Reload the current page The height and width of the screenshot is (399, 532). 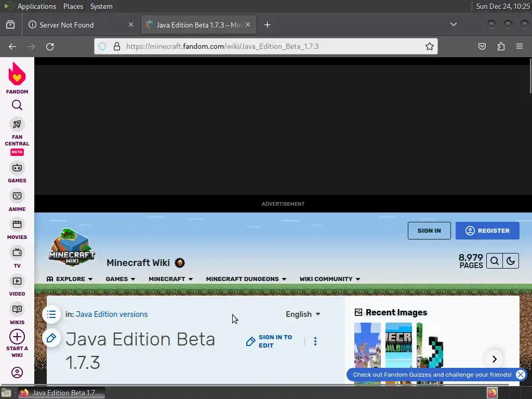pos(50,46)
